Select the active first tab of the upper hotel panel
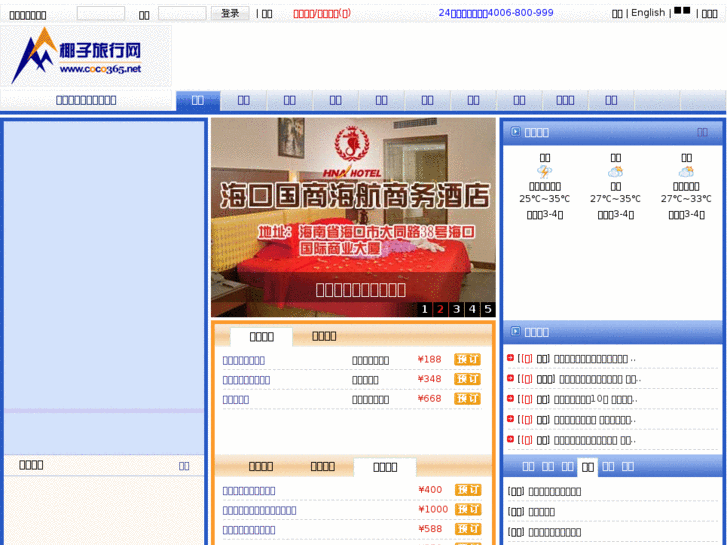The image size is (727, 545). pyautogui.click(x=261, y=337)
